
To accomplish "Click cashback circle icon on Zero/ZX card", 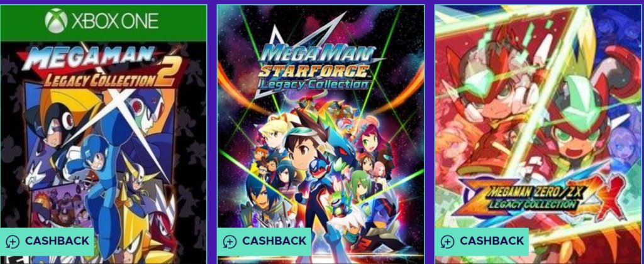I will 447,242.
